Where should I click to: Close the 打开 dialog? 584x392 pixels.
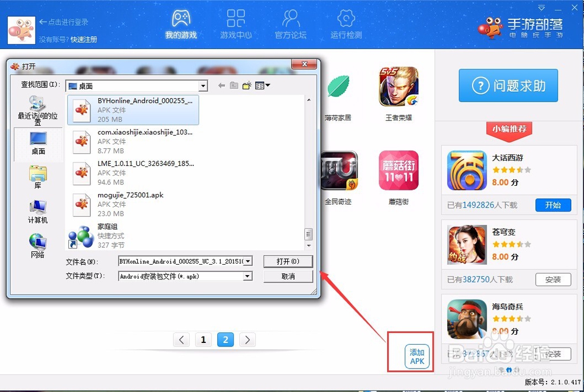[x=304, y=64]
